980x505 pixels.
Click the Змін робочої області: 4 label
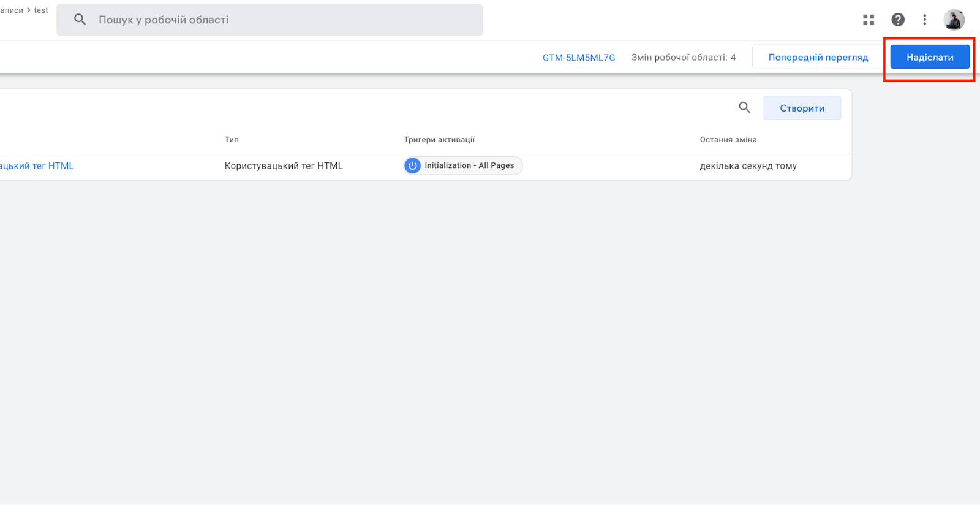click(684, 58)
